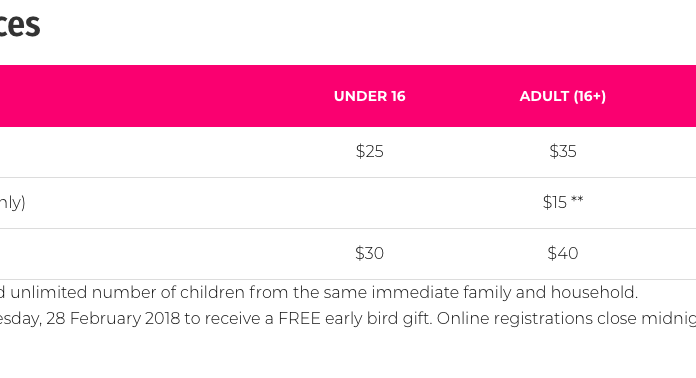
Task: Click the unlimited number of children footnote
Action: [319, 292]
